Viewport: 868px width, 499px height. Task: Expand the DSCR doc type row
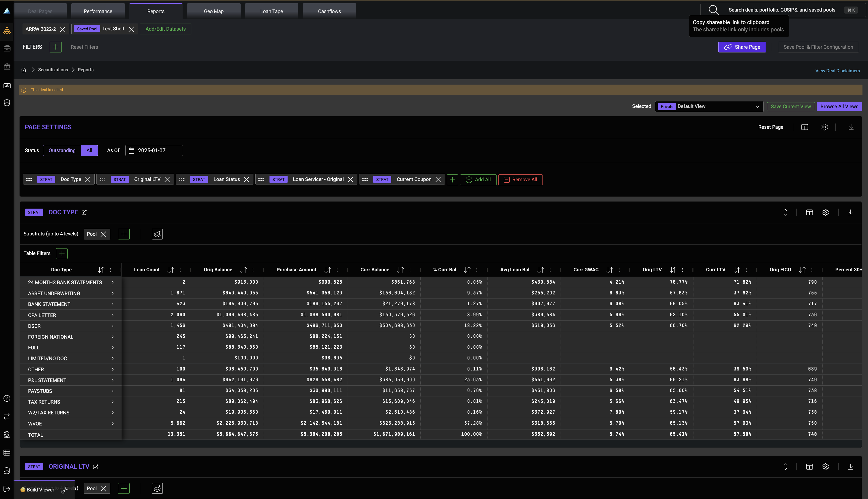tap(113, 326)
